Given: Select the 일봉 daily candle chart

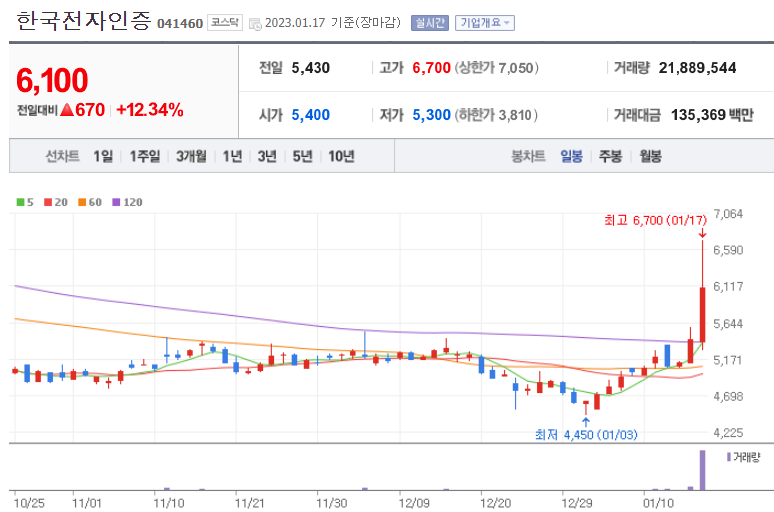Looking at the screenshot, I should tap(571, 157).
